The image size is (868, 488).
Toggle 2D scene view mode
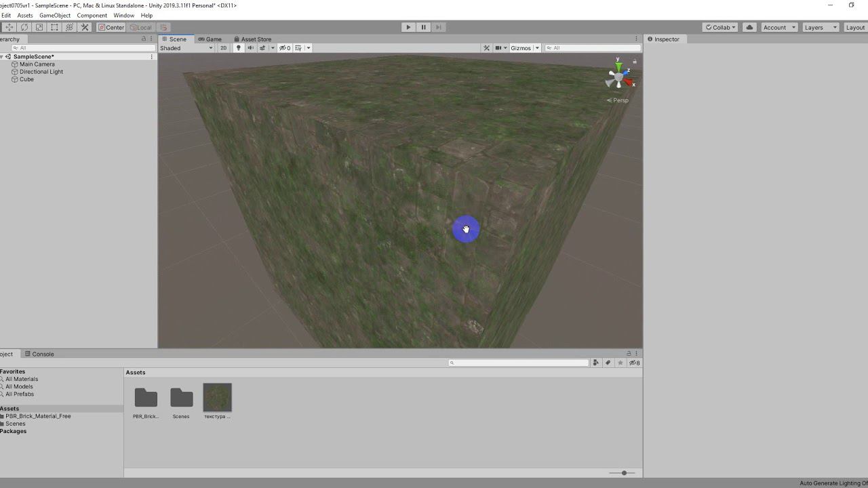point(223,48)
